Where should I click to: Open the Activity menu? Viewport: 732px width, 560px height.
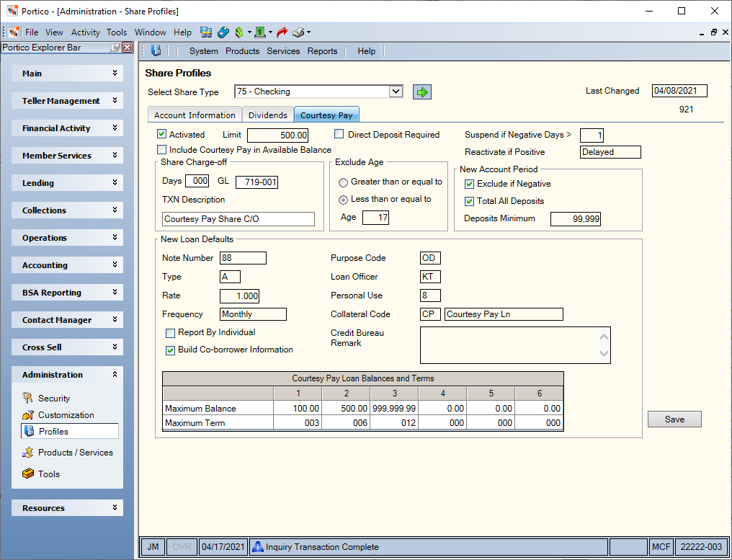[x=86, y=32]
